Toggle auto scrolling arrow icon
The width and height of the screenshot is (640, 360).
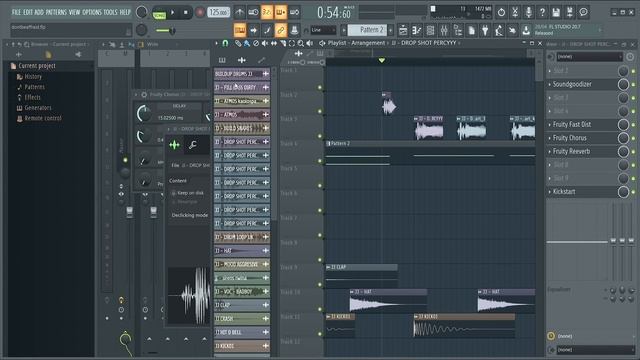click(x=253, y=30)
